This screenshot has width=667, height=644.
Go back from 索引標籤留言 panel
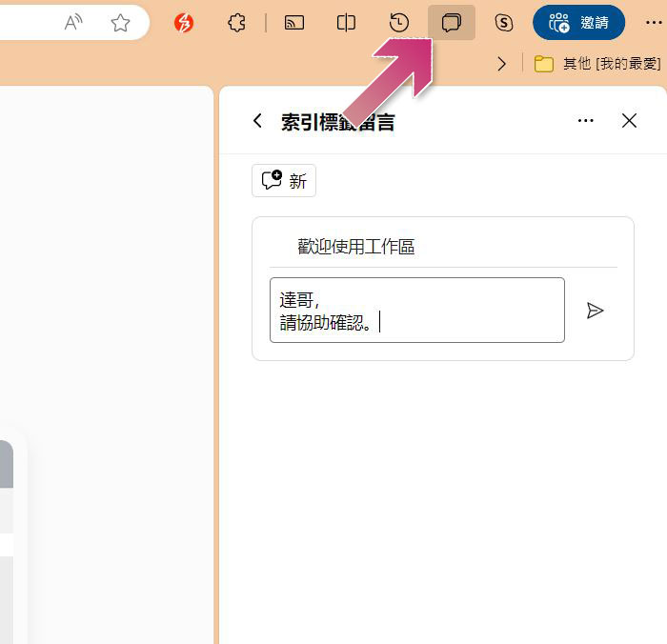258,121
